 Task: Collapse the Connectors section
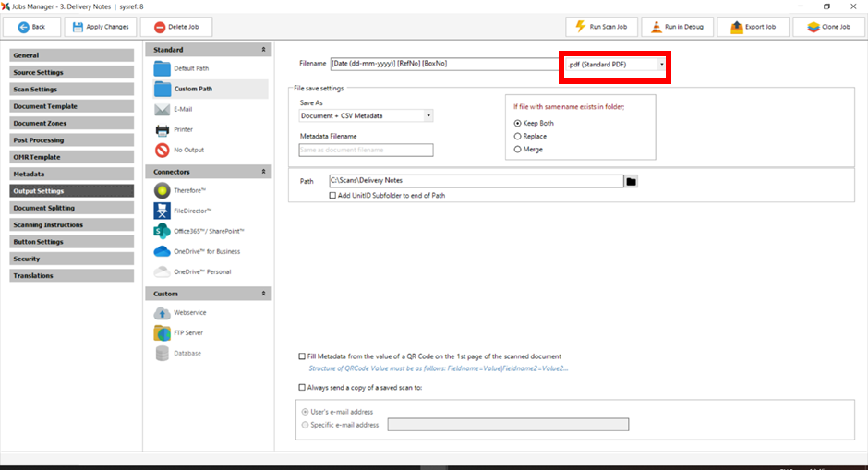[264, 172]
